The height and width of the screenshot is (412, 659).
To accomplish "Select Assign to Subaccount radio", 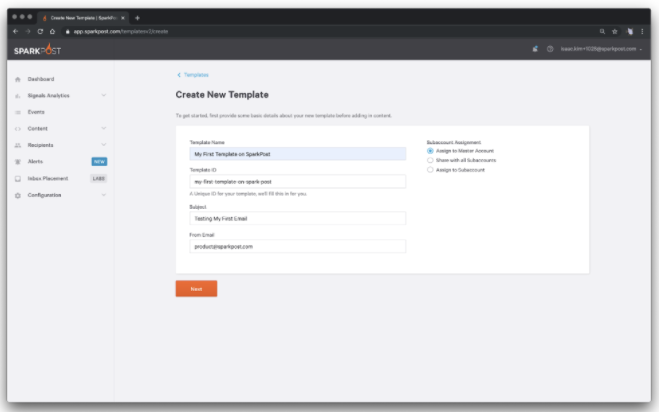I will tap(430, 170).
